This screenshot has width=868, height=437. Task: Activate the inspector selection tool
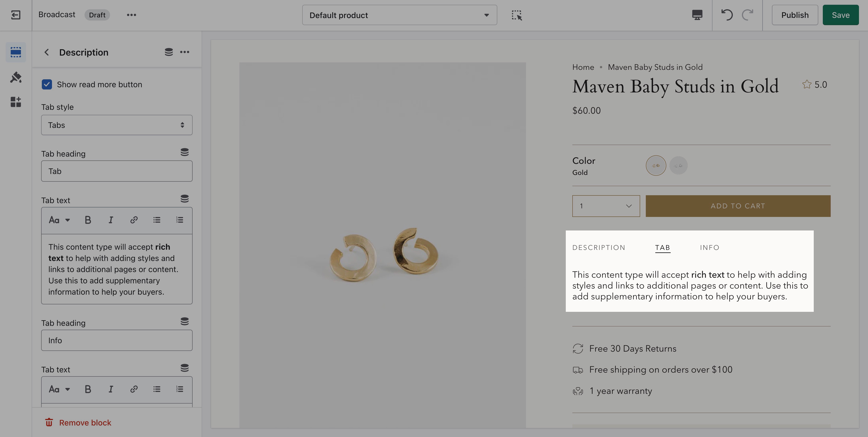click(517, 15)
